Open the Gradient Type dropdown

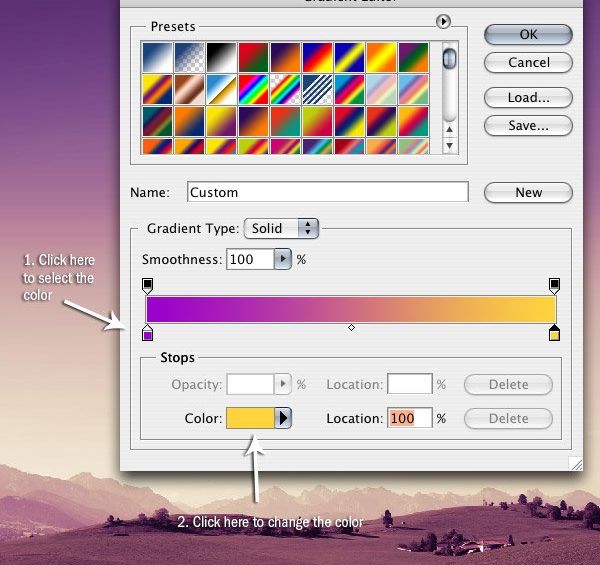click(281, 228)
